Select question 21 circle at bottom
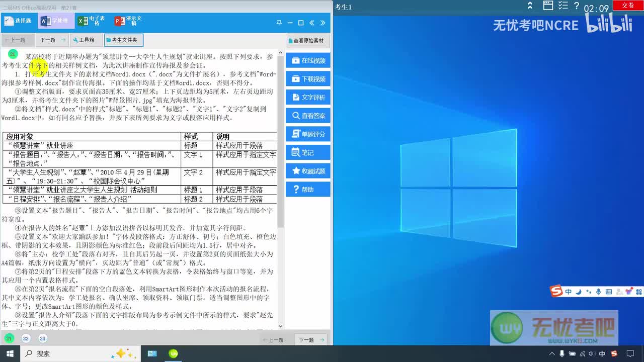644x362 pixels. click(9, 338)
